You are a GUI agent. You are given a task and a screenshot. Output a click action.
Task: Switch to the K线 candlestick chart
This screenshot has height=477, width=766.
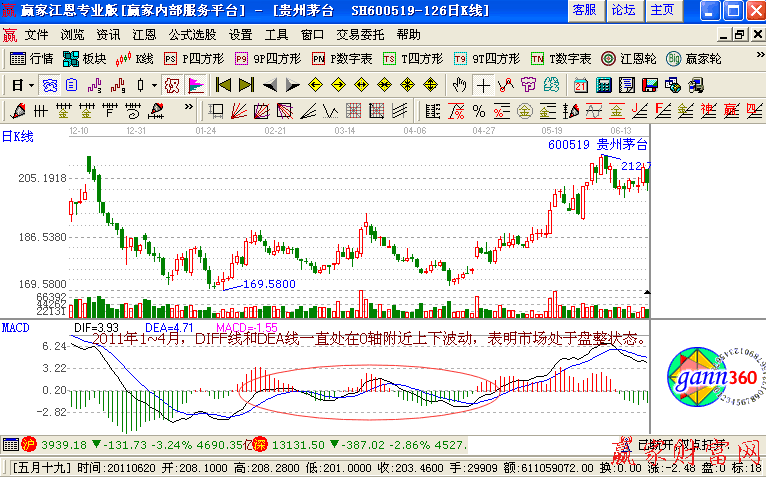coord(137,59)
